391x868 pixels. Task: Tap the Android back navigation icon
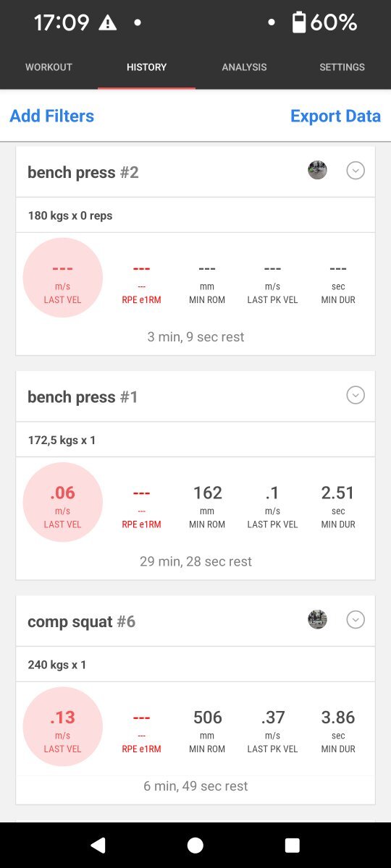pos(98,845)
